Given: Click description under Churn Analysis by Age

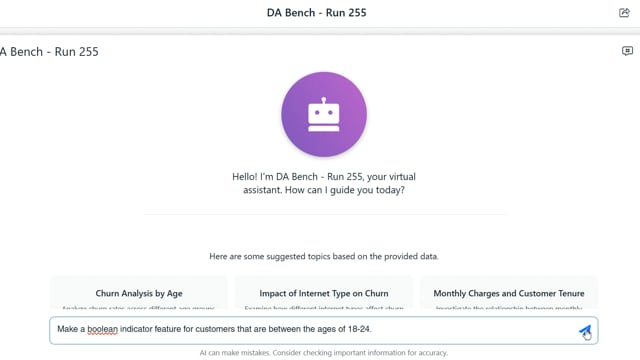Looking at the screenshot, I should 139,308.
